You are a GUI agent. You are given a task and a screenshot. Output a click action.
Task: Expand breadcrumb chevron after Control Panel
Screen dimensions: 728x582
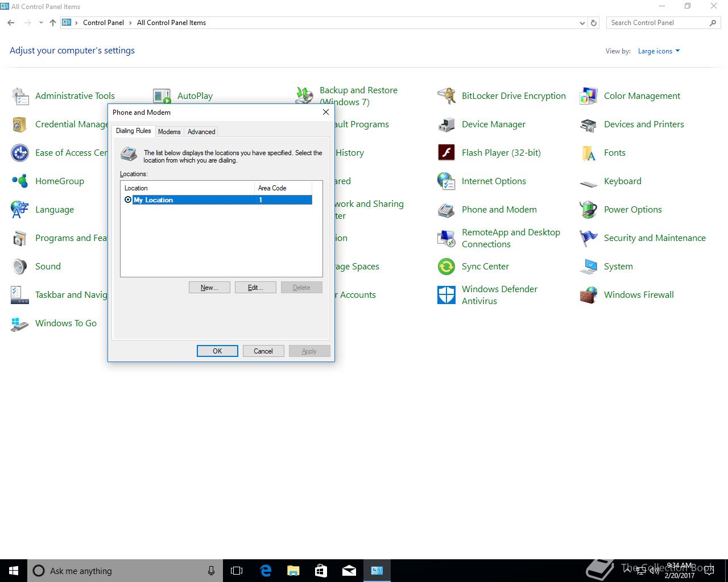coord(131,23)
